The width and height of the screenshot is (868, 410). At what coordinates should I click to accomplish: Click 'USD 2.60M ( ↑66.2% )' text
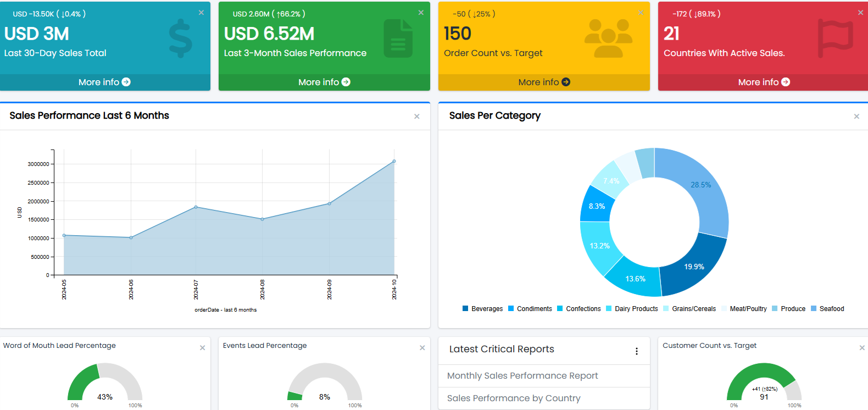[269, 14]
